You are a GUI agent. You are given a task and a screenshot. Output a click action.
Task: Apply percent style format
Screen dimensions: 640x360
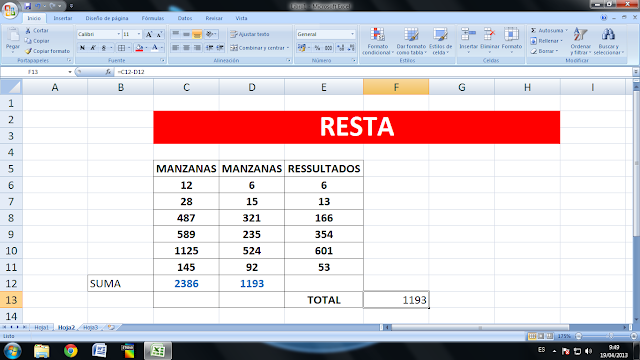pos(317,48)
